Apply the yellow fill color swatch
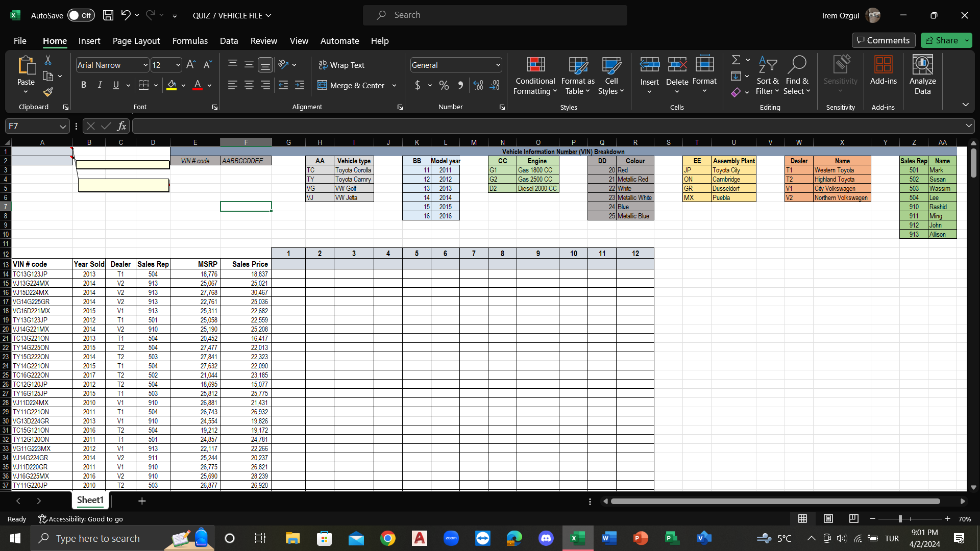980x551 pixels. 171,86
